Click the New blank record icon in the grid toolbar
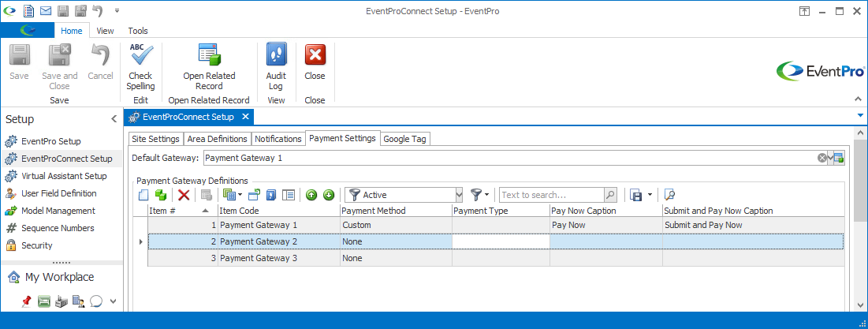 (144, 195)
